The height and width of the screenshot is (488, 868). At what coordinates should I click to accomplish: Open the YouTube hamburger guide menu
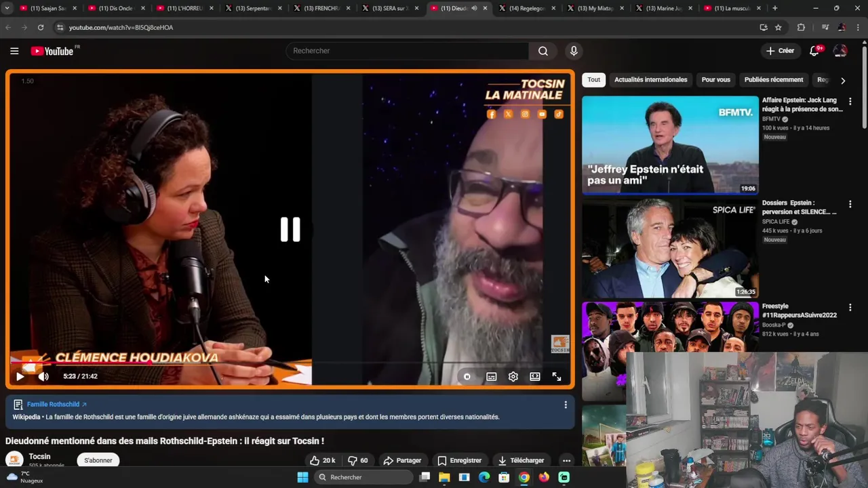(14, 51)
